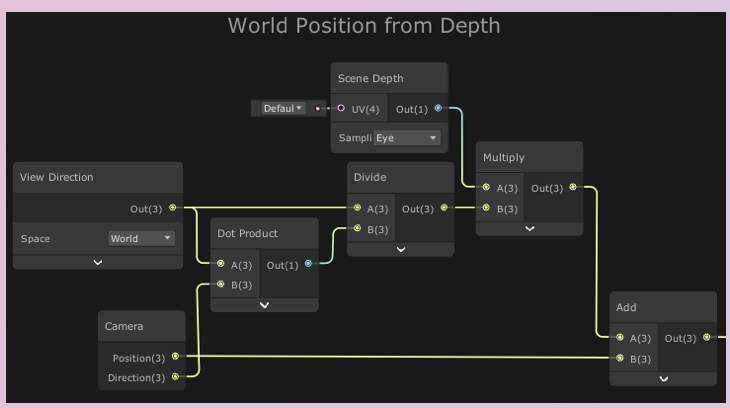Select the Add node title
This screenshot has height=408, width=730.
(x=626, y=307)
